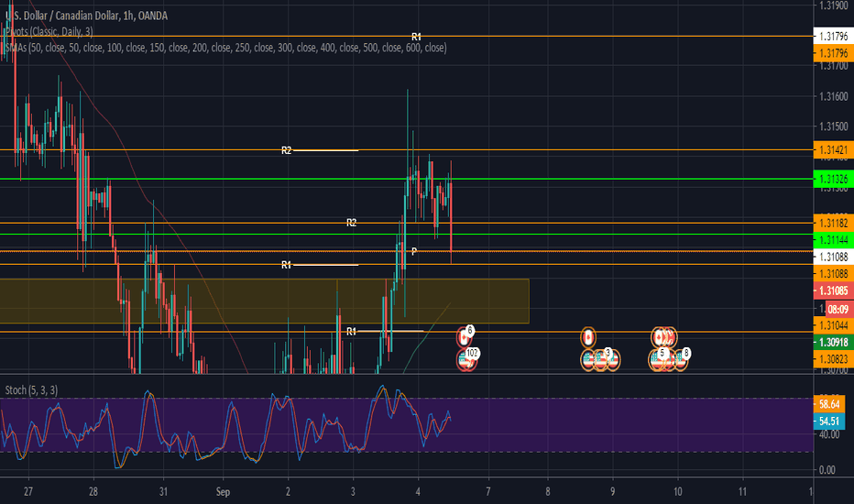Select the orange 1.30823 price label
The image size is (854, 504).
coord(833,358)
